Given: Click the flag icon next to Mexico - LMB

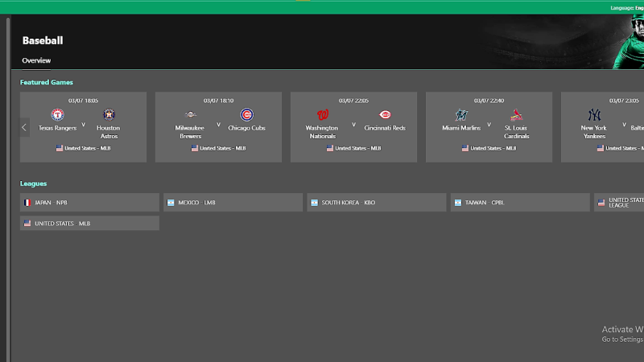Looking at the screenshot, I should [x=171, y=203].
